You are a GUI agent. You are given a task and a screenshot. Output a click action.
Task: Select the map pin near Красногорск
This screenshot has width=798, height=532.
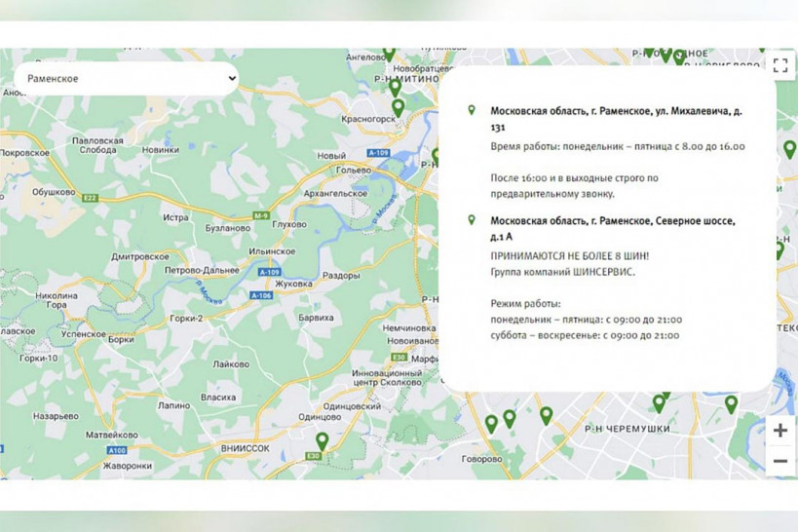tap(398, 108)
